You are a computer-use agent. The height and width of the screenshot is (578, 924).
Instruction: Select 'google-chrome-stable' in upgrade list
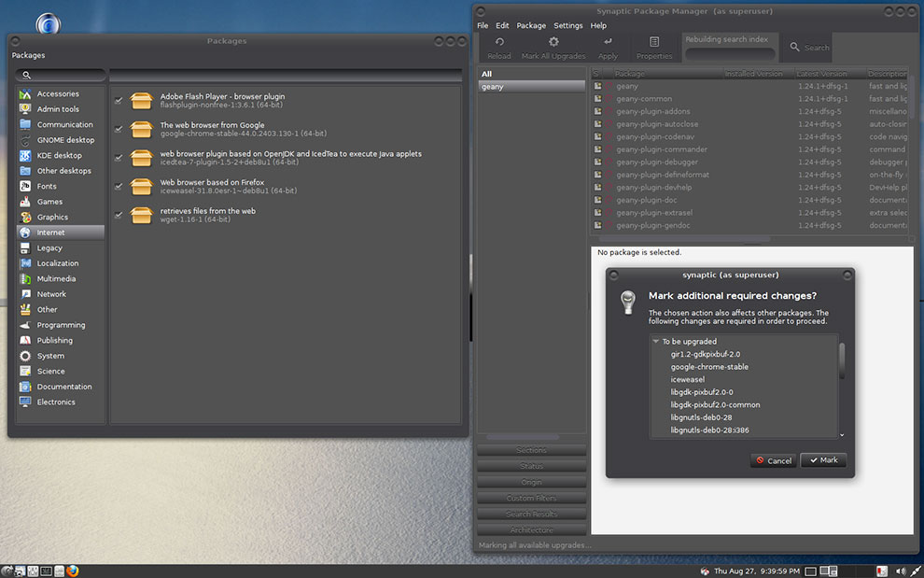pos(709,367)
